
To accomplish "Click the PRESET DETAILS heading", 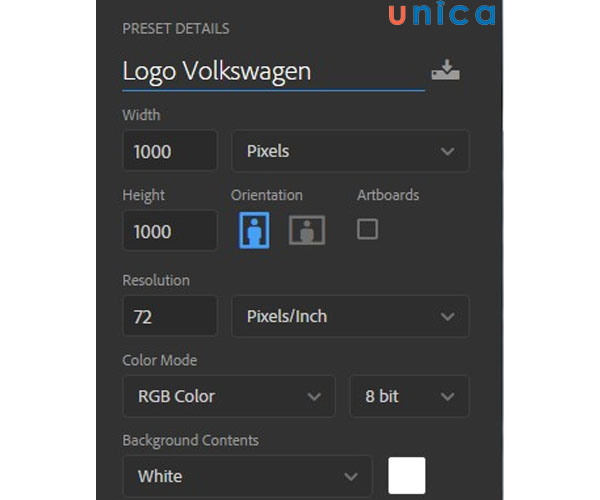I will [x=175, y=29].
